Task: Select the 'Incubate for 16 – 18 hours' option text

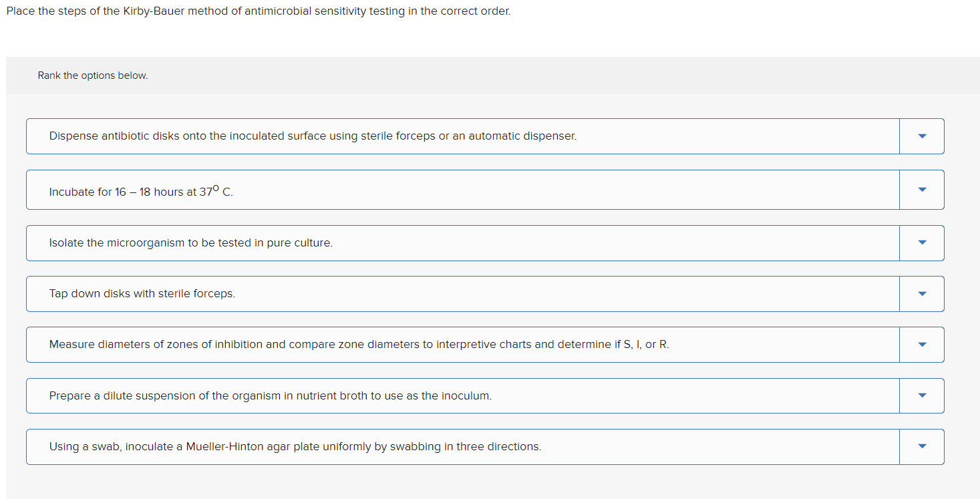Action: 141,192
